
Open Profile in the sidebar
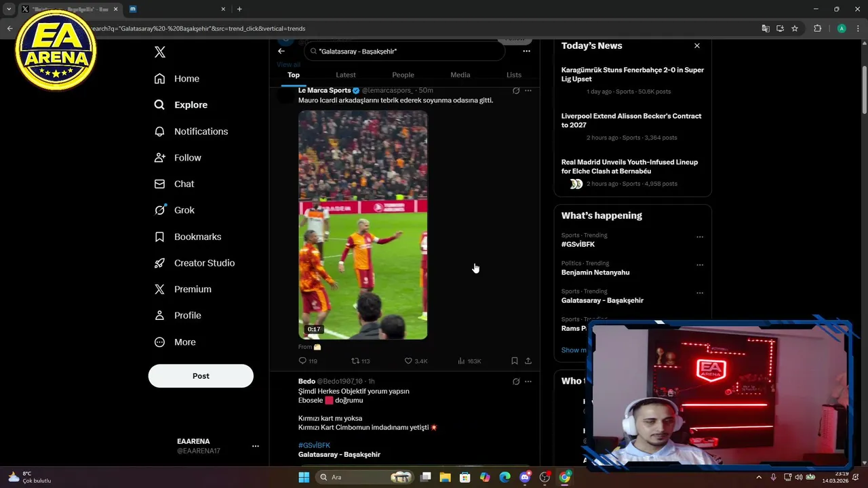tap(178, 316)
